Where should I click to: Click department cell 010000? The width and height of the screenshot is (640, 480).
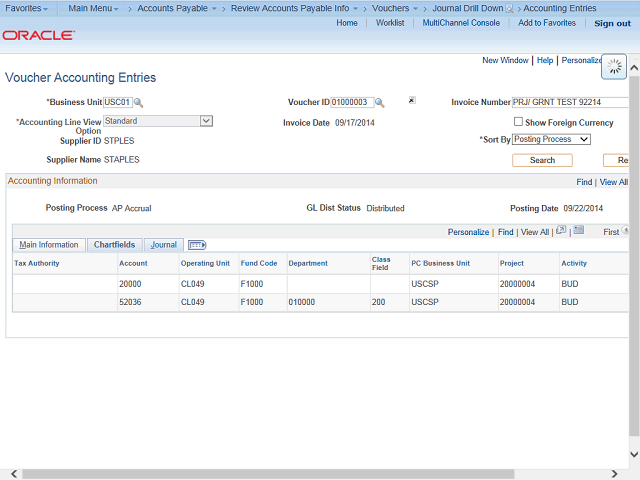(302, 302)
